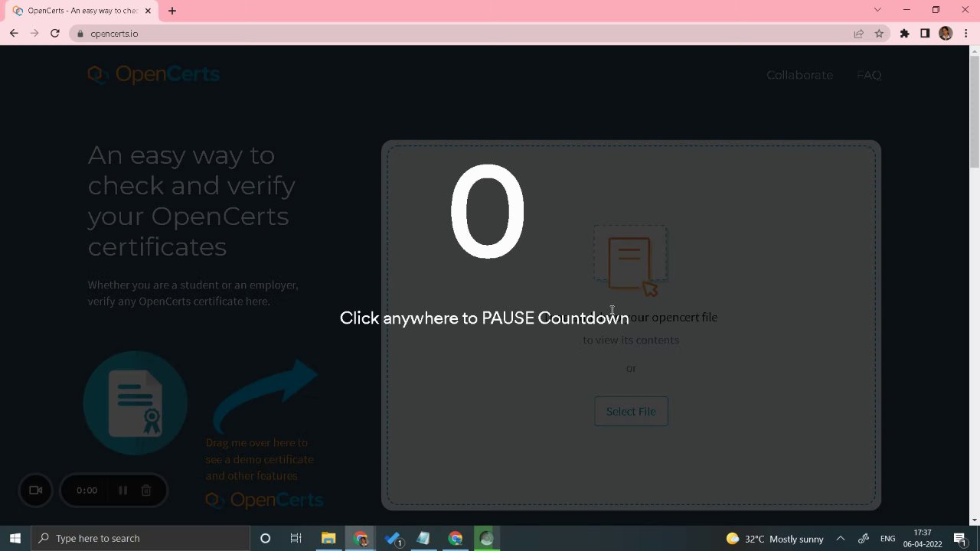The image size is (980, 551).
Task: Click the Select File button
Action: pyautogui.click(x=631, y=411)
